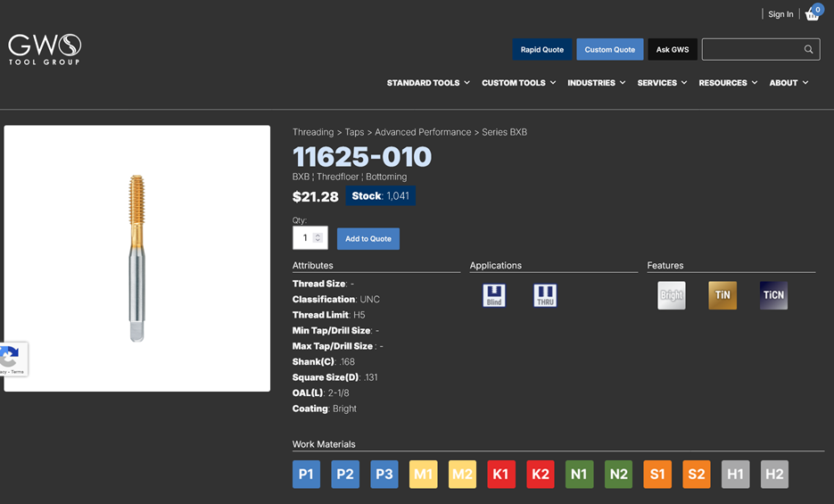Click the Add to Quote button

coord(368,239)
